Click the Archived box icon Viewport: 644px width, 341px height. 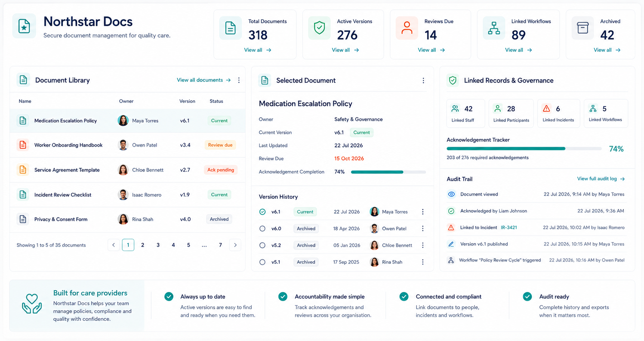pyautogui.click(x=583, y=28)
